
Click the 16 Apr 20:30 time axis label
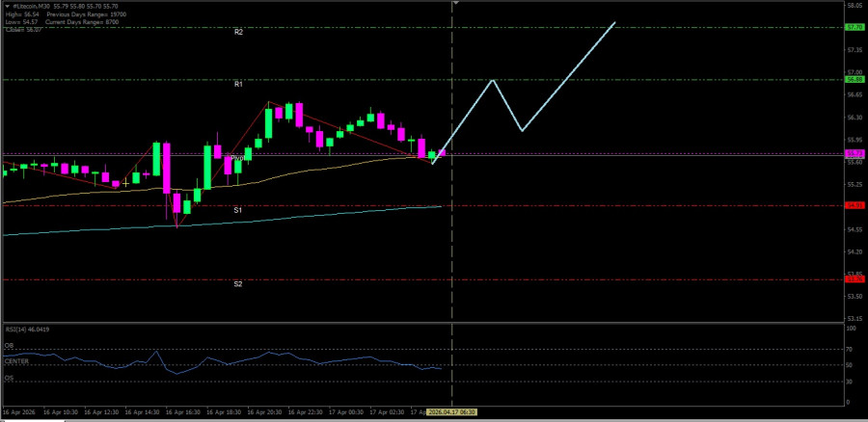point(266,412)
